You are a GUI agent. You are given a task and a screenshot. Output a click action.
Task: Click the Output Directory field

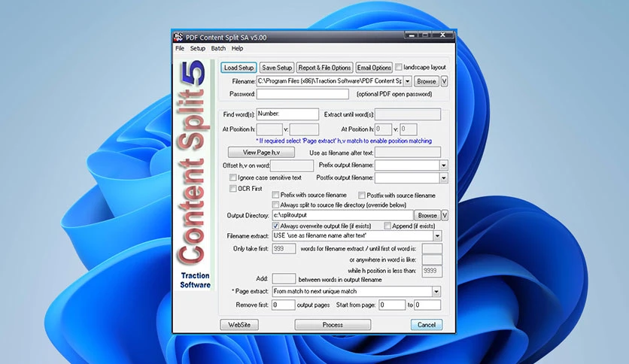(342, 215)
